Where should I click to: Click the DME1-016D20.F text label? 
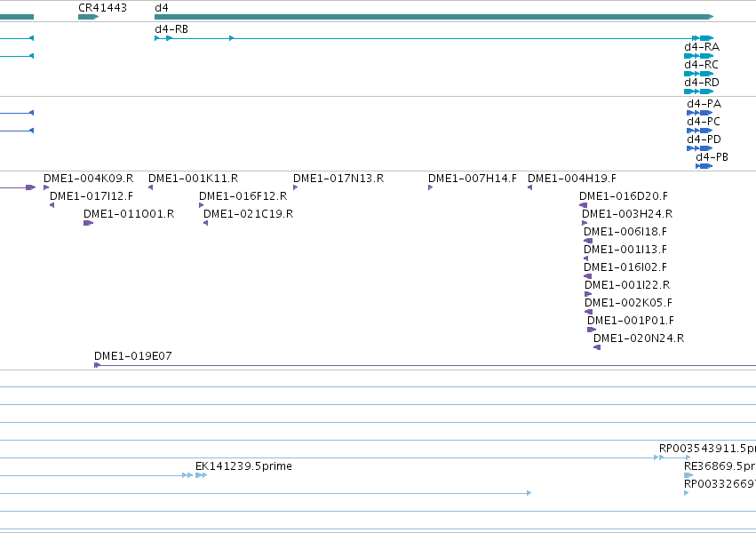pyautogui.click(x=624, y=196)
